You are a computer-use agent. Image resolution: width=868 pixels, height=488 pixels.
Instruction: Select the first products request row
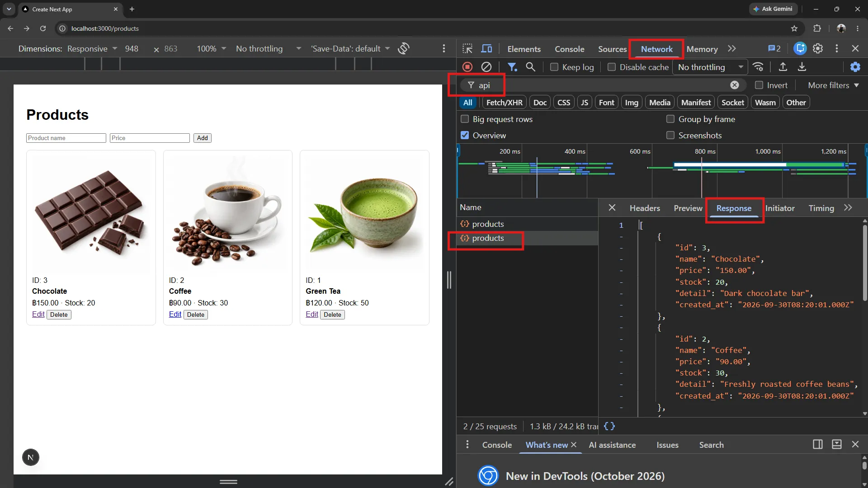pyautogui.click(x=527, y=224)
